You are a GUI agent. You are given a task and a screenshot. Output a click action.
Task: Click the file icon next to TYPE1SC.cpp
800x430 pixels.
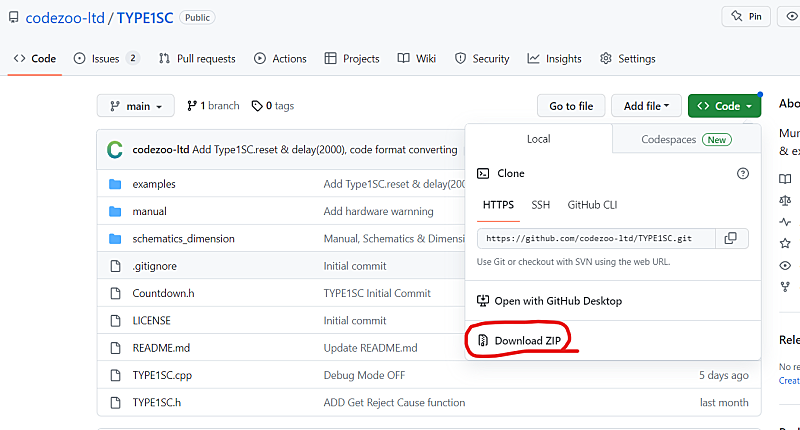point(116,375)
